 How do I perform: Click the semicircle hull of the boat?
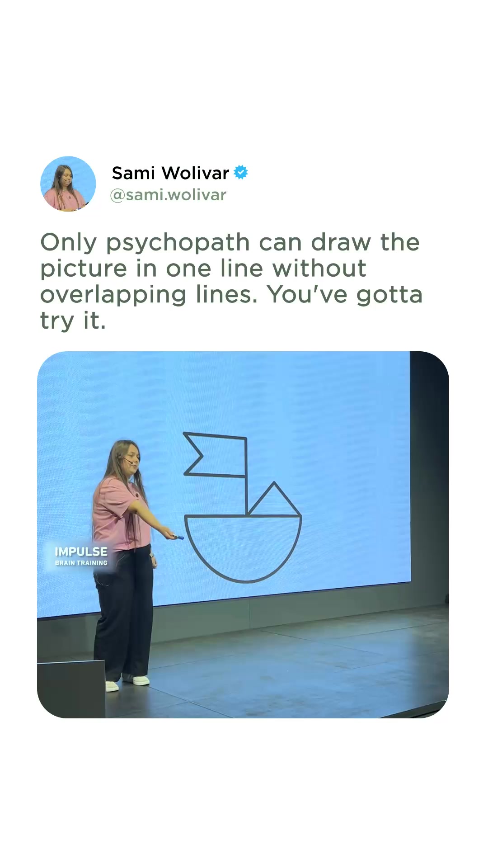243,548
